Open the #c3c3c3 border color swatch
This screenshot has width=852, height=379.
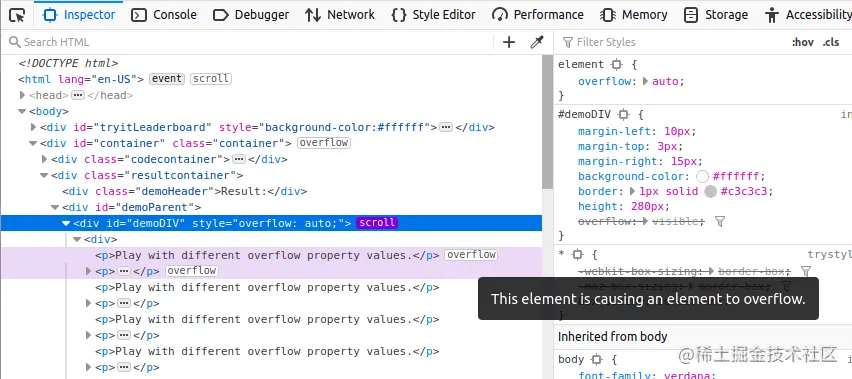[711, 191]
